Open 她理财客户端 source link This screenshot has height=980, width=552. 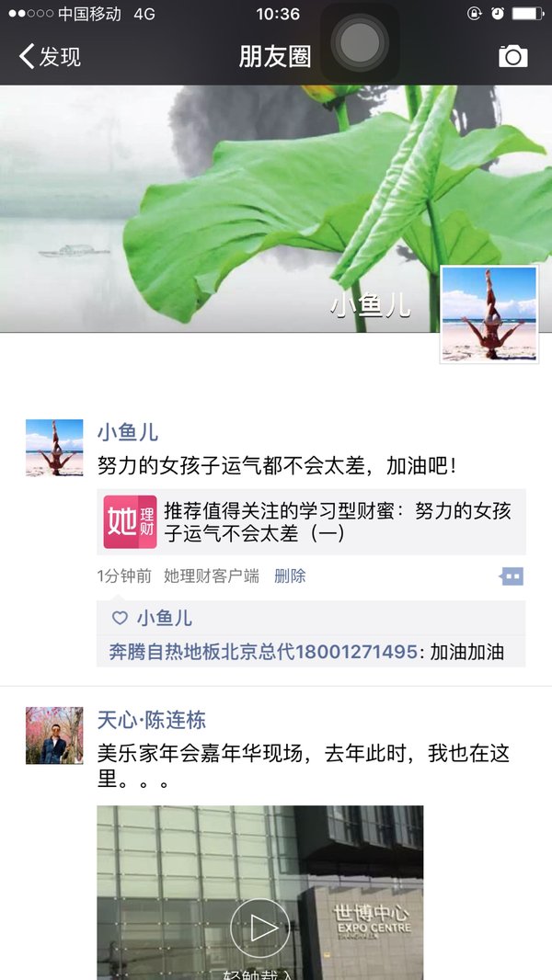[x=212, y=576]
